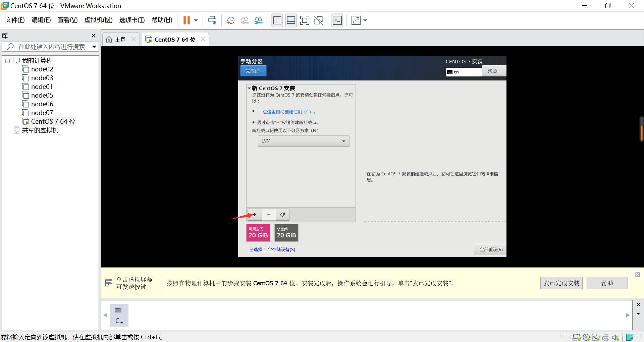Click the 帮助 button in install bar

(607, 283)
